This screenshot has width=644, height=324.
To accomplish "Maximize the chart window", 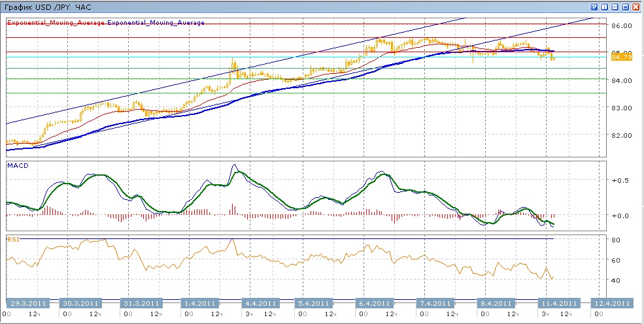I will tap(625, 7).
